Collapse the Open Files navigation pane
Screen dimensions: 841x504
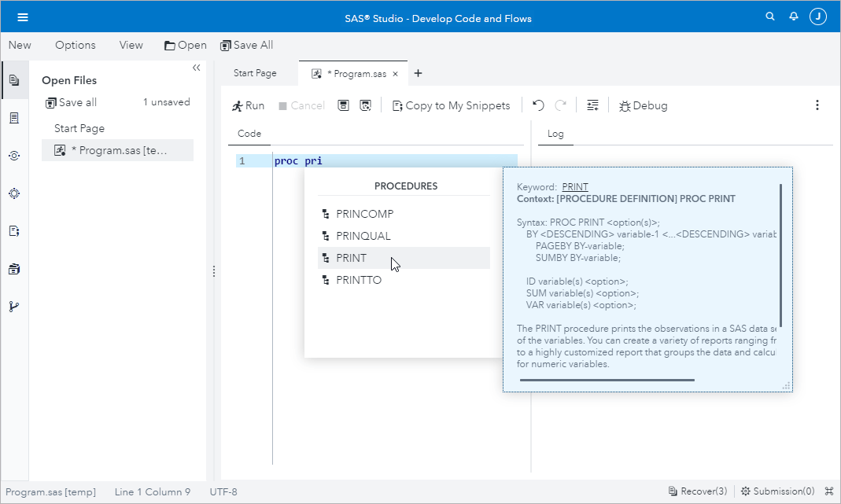[x=197, y=68]
